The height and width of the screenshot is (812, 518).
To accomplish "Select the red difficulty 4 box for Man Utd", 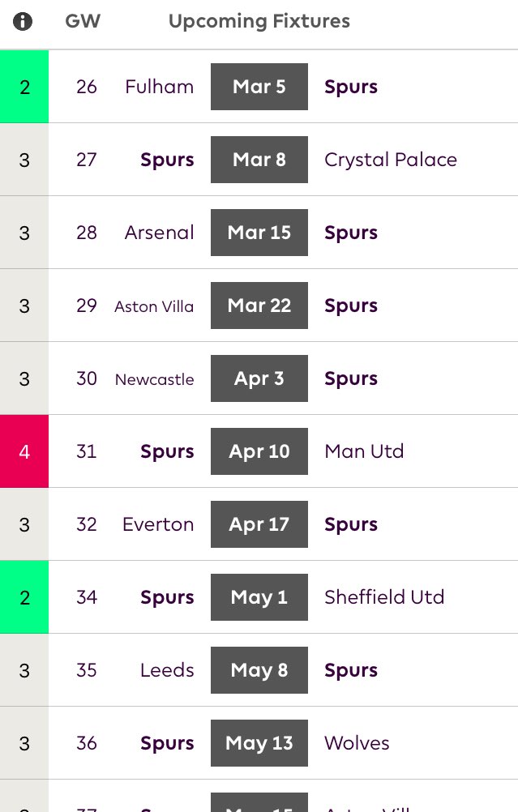I will pos(24,451).
